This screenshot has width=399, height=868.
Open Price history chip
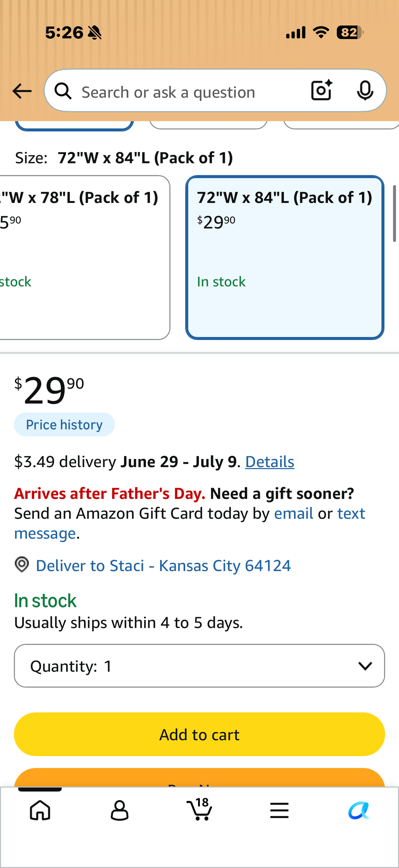coord(64,425)
